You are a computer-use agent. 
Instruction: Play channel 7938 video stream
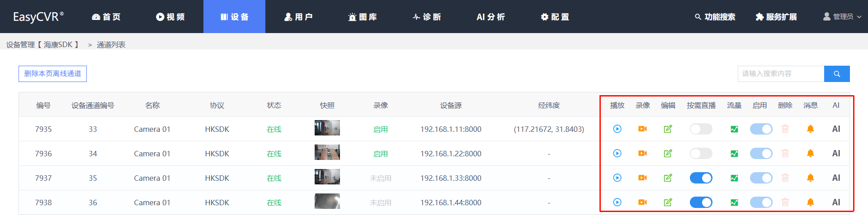[617, 203]
